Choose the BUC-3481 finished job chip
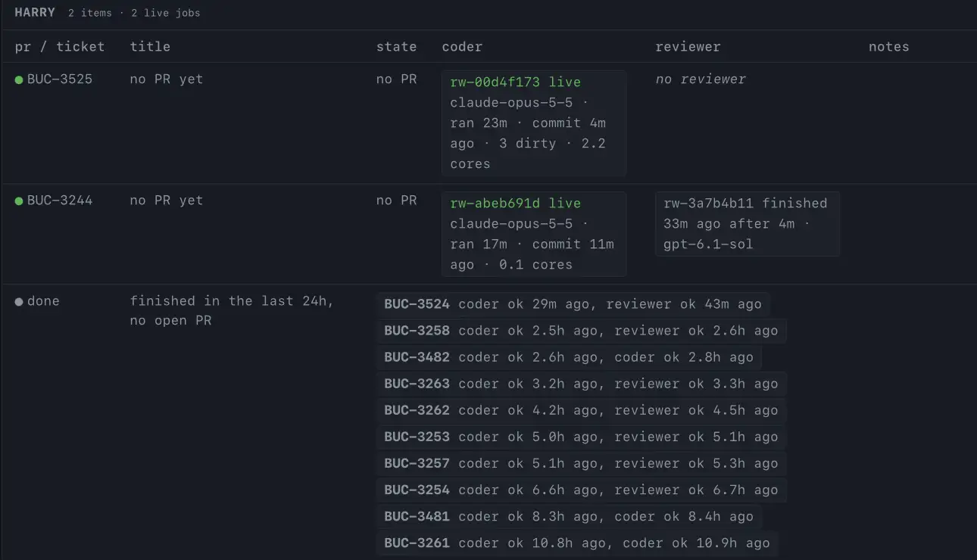977x560 pixels. pyautogui.click(x=569, y=516)
